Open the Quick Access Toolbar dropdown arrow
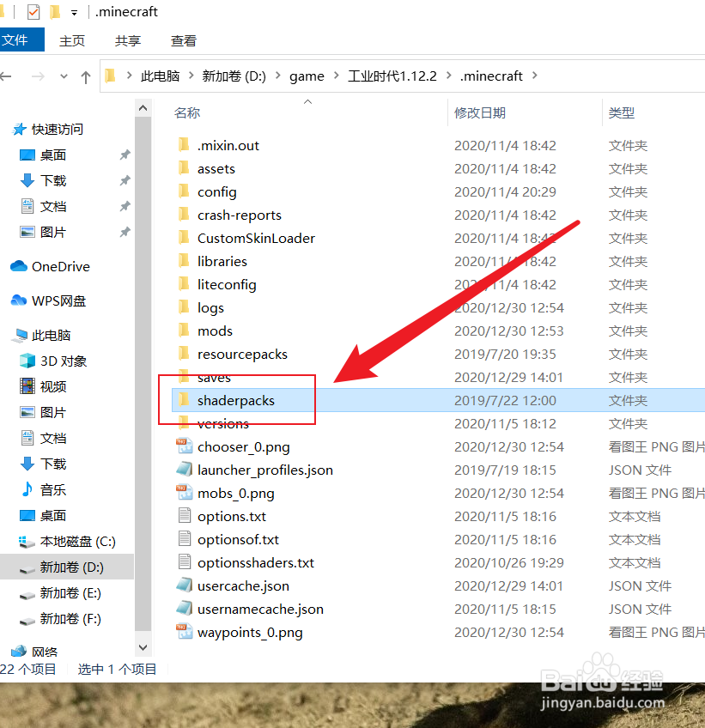705x728 pixels. click(74, 13)
